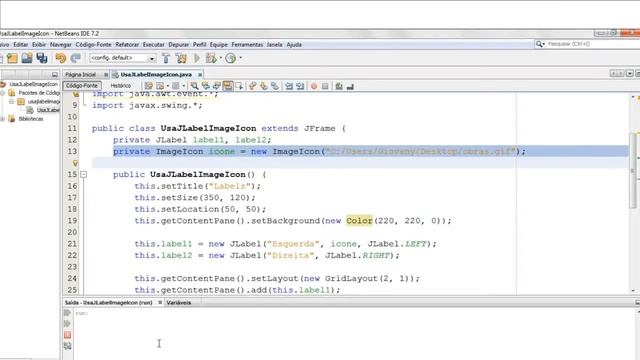
Task: Open the Perfil menu
Action: click(200, 44)
